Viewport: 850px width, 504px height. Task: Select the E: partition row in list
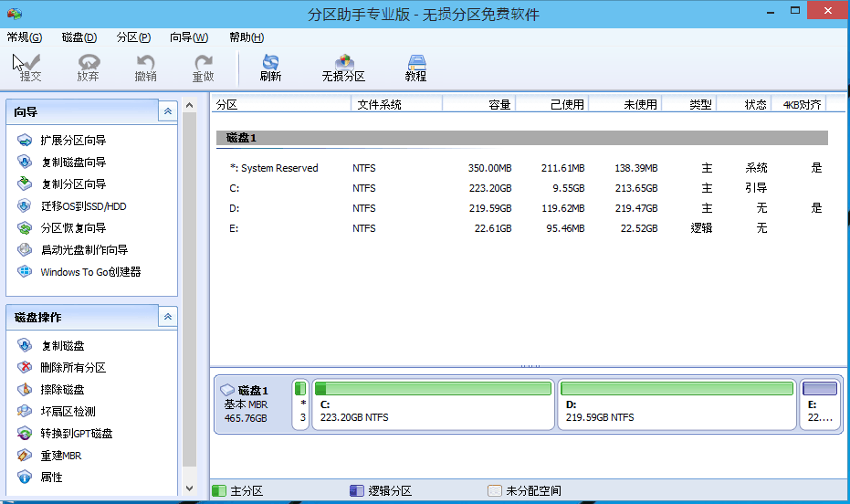pyautogui.click(x=522, y=228)
